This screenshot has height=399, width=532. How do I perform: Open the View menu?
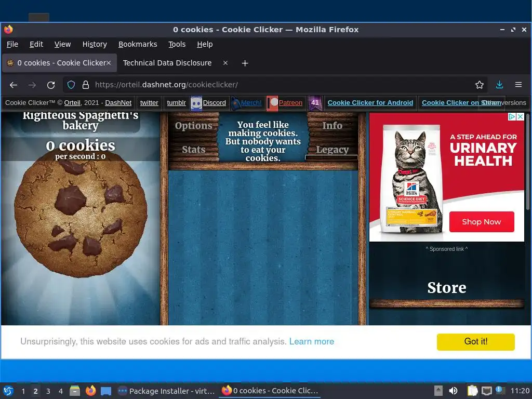pos(62,44)
